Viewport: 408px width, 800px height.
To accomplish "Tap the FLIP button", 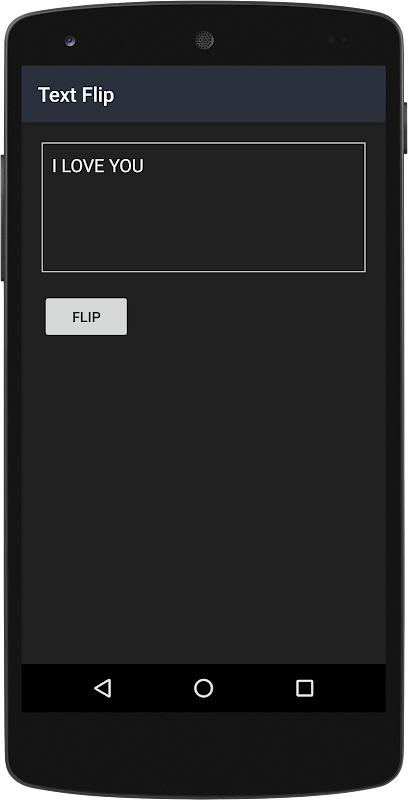I will tap(86, 317).
